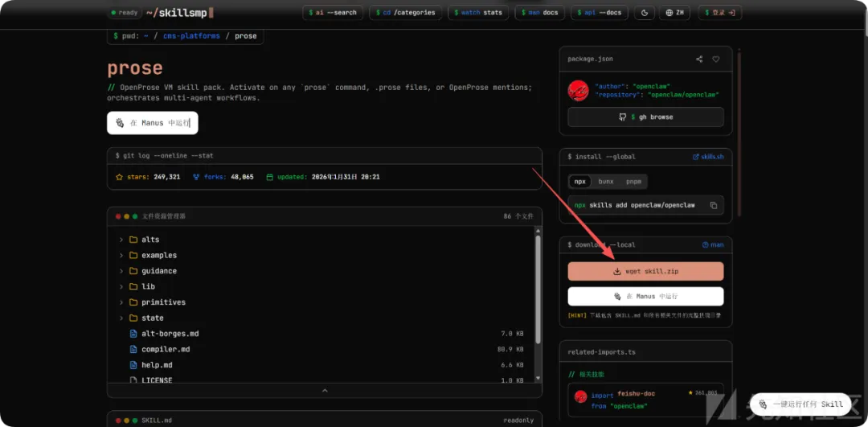This screenshot has width=868, height=427.
Task: Click the floating one-click run Skill button
Action: pyautogui.click(x=801, y=404)
